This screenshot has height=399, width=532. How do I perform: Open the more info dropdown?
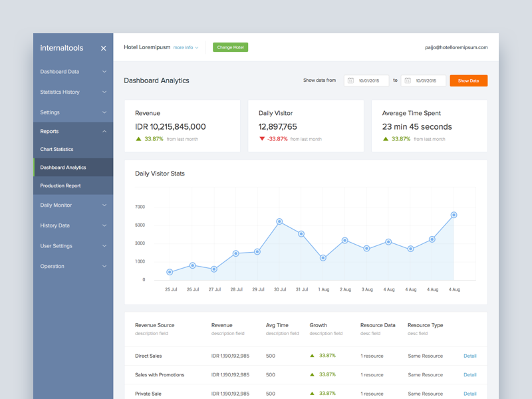point(186,47)
